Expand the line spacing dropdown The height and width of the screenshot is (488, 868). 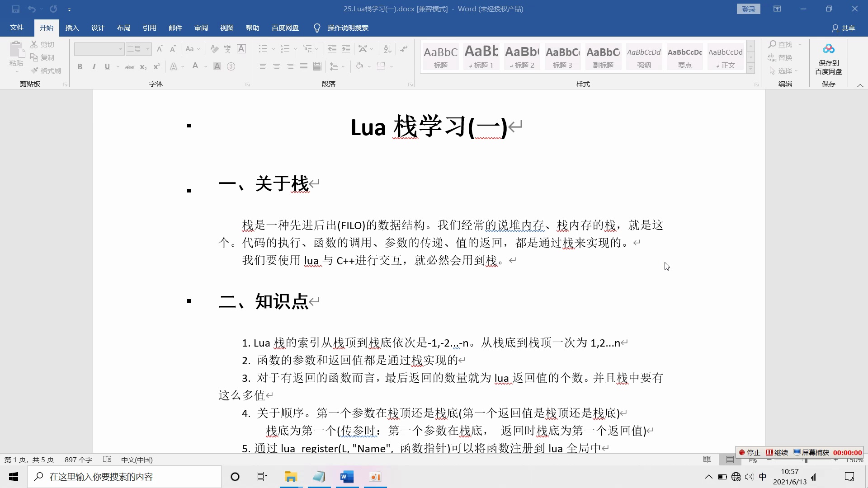[342, 66]
